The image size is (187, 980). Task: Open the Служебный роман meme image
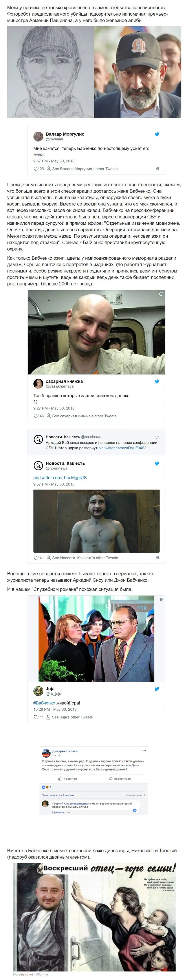tap(96, 639)
